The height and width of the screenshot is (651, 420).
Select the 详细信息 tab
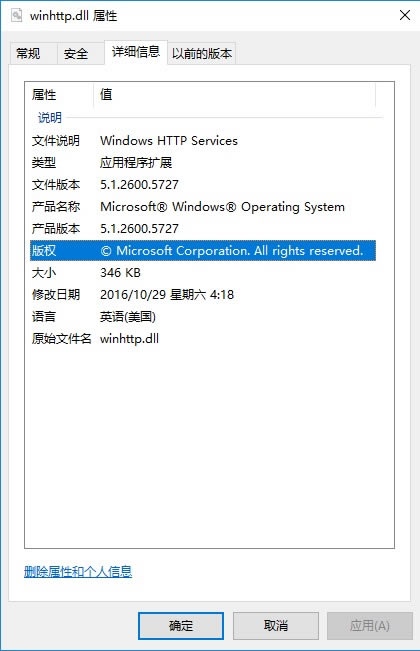coord(136,52)
